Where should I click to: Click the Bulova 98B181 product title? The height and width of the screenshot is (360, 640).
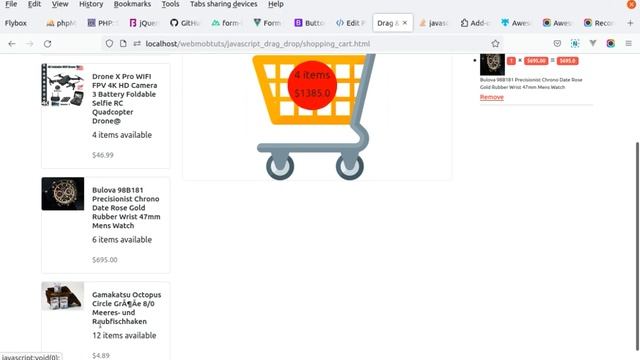pyautogui.click(x=126, y=208)
